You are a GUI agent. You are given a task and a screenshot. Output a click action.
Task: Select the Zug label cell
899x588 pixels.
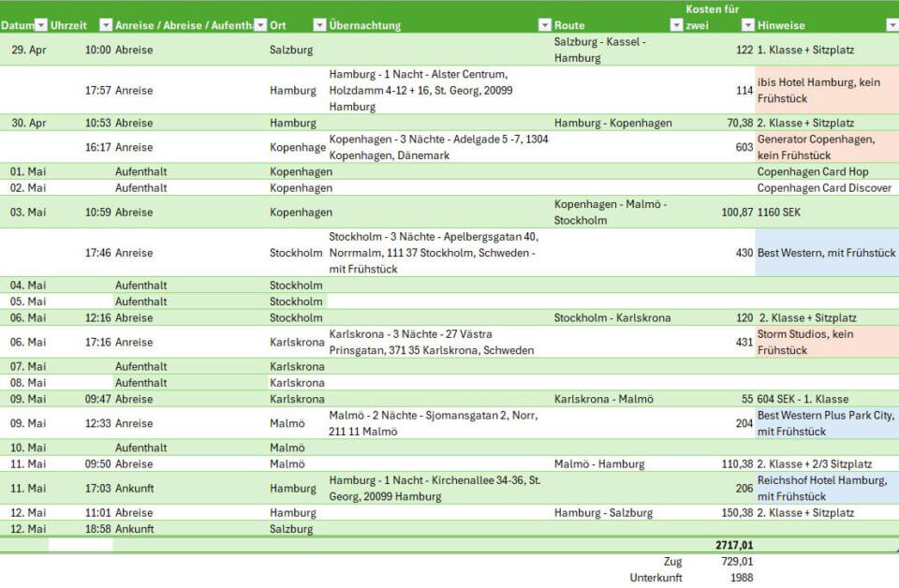pyautogui.click(x=618, y=562)
